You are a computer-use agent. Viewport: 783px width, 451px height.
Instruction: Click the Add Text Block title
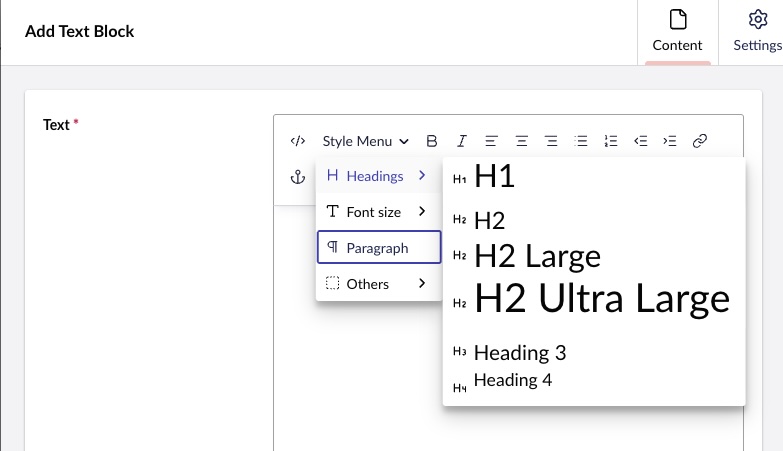tap(79, 31)
